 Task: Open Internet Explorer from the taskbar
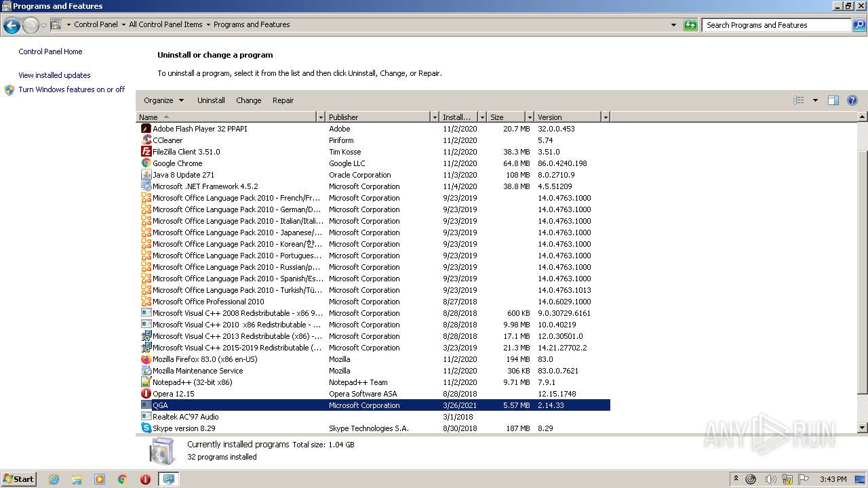click(54, 479)
